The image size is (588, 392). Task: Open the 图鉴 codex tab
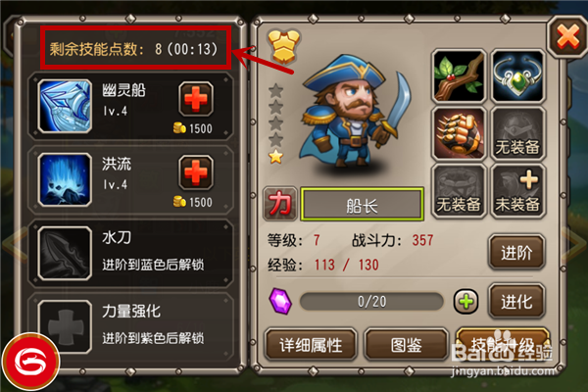pyautogui.click(x=406, y=345)
